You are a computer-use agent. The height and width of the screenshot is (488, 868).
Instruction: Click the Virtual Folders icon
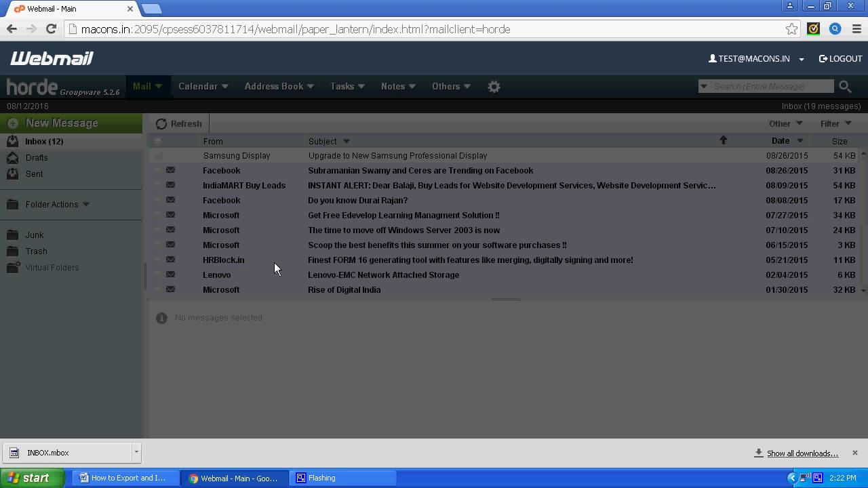tap(13, 267)
